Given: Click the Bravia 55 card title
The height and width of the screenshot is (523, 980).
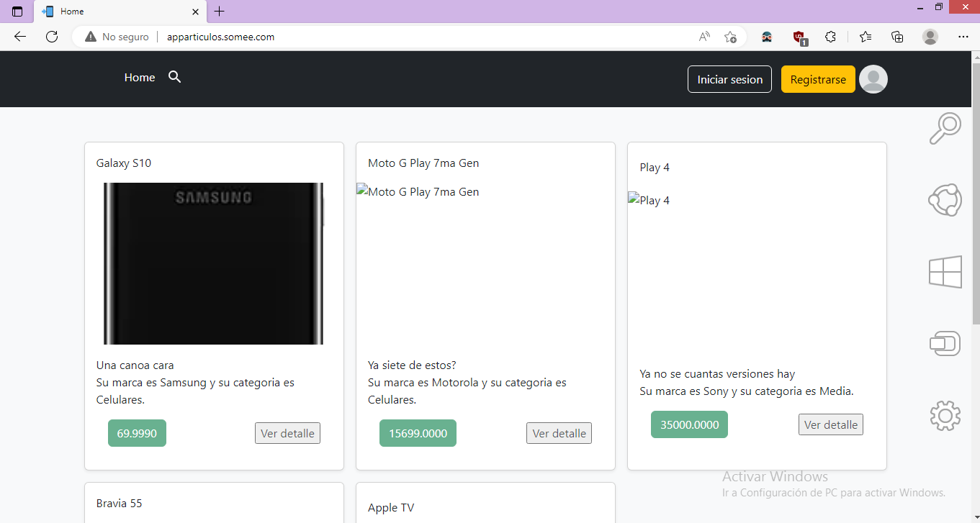Looking at the screenshot, I should click(120, 504).
